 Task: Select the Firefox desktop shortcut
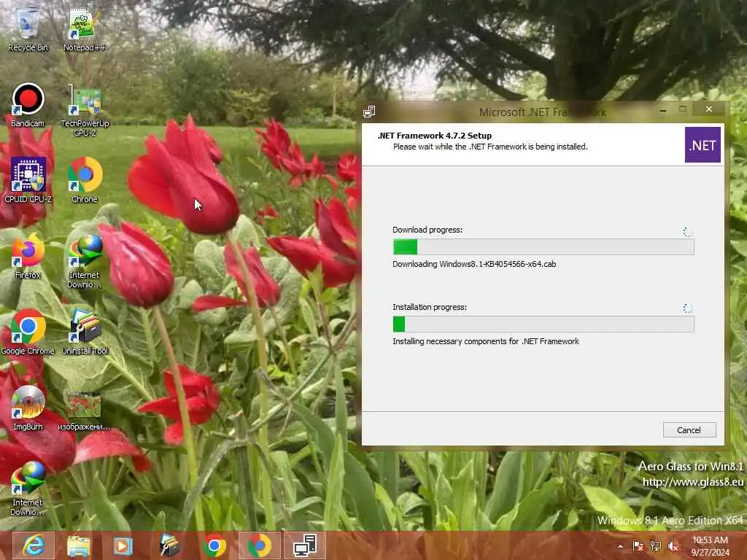coord(28,256)
